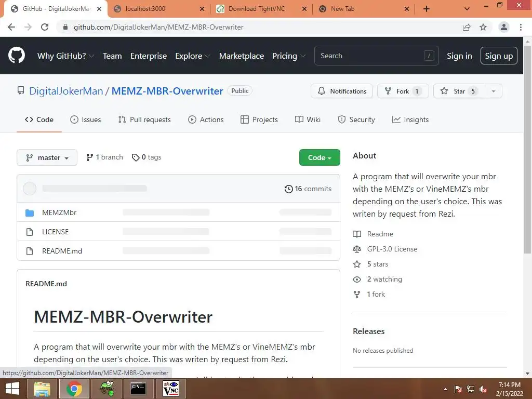Open the Windows Start button

click(x=12, y=389)
